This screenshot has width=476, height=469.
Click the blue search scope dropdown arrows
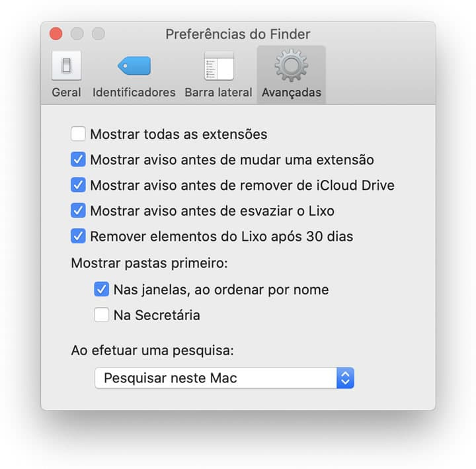(x=346, y=378)
